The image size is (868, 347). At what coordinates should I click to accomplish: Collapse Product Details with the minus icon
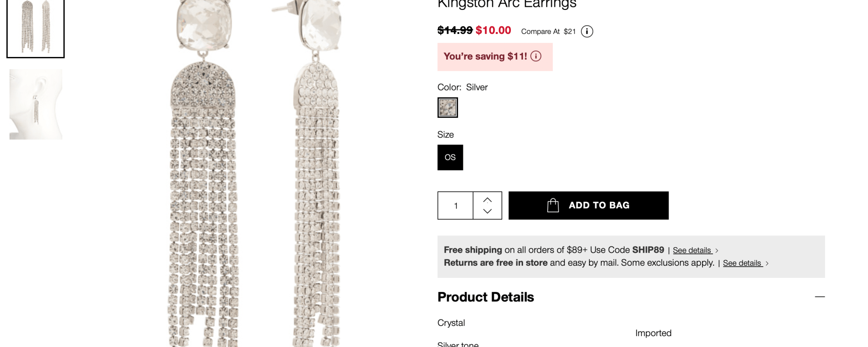coord(820,297)
